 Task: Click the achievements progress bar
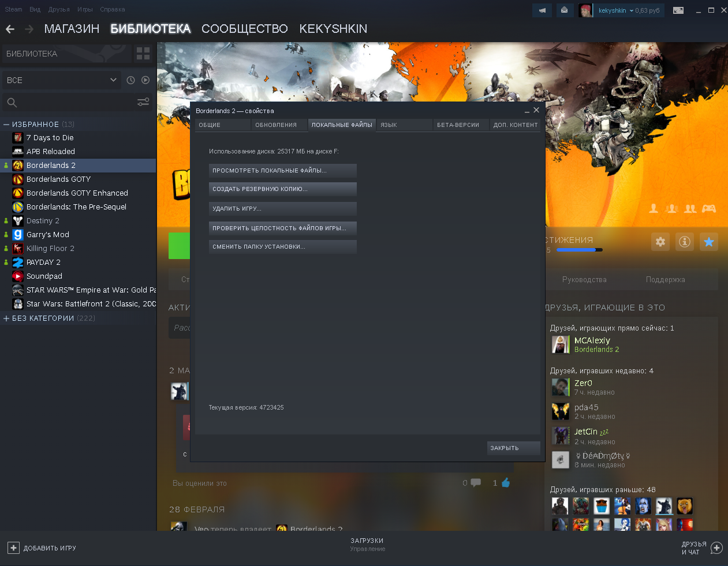coord(579,250)
